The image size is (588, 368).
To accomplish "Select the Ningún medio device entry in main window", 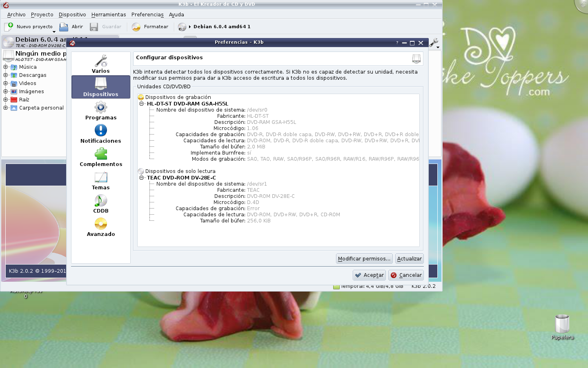I will coord(35,56).
